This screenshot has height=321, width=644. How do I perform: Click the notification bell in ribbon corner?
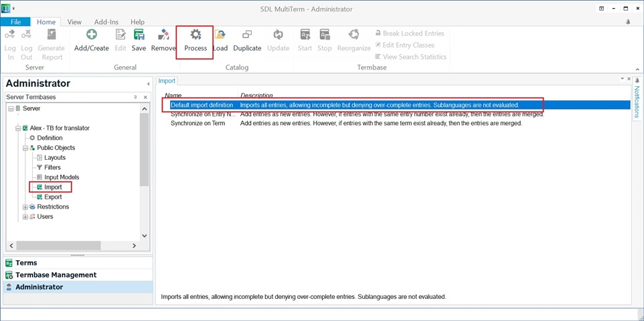pyautogui.click(x=628, y=22)
